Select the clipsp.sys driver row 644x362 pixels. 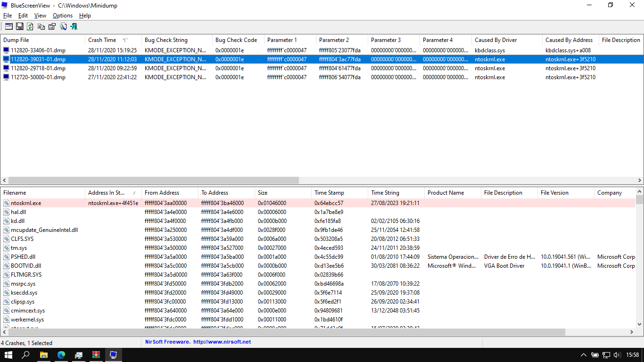[x=318, y=302]
